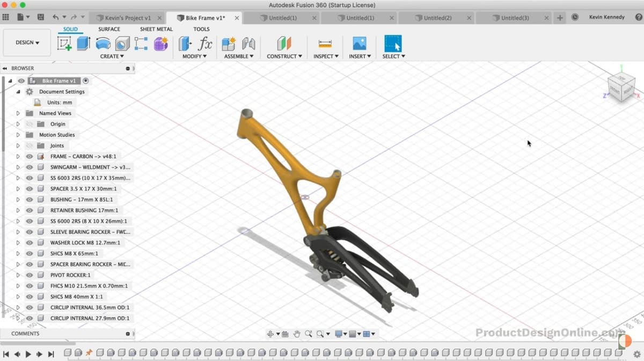Jump to timeline beginning
This screenshot has width=644, height=361.
click(x=6, y=354)
